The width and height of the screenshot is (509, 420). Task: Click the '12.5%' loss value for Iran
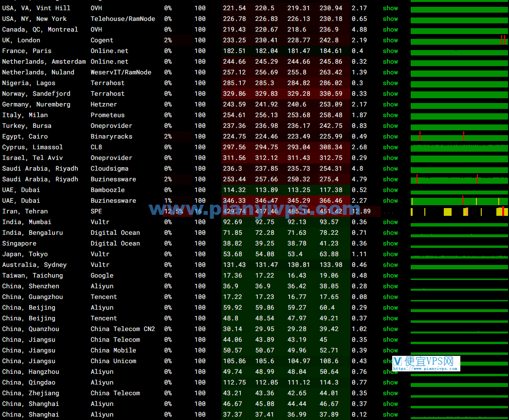(173, 211)
